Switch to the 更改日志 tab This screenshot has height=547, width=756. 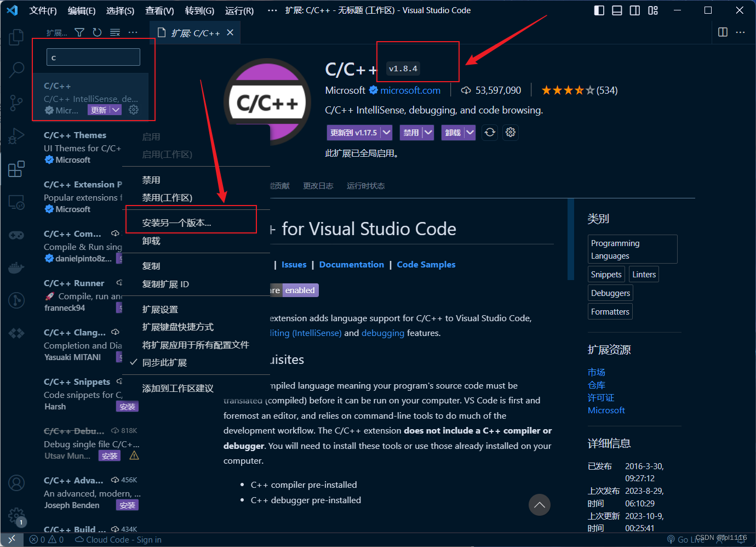click(318, 186)
